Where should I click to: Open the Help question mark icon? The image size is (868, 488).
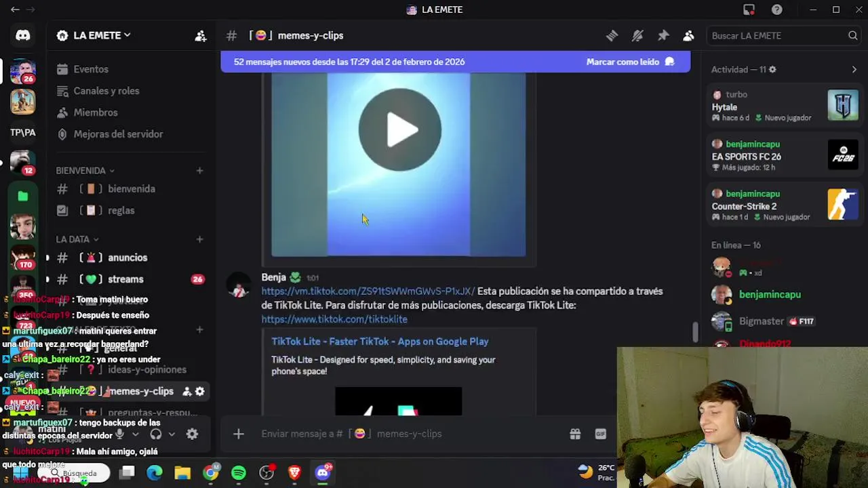coord(777,9)
